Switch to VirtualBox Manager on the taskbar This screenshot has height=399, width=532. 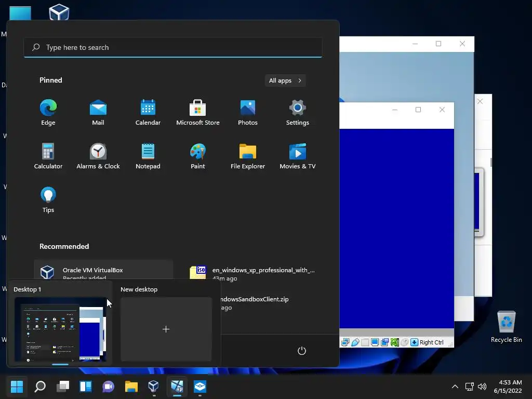click(154, 386)
